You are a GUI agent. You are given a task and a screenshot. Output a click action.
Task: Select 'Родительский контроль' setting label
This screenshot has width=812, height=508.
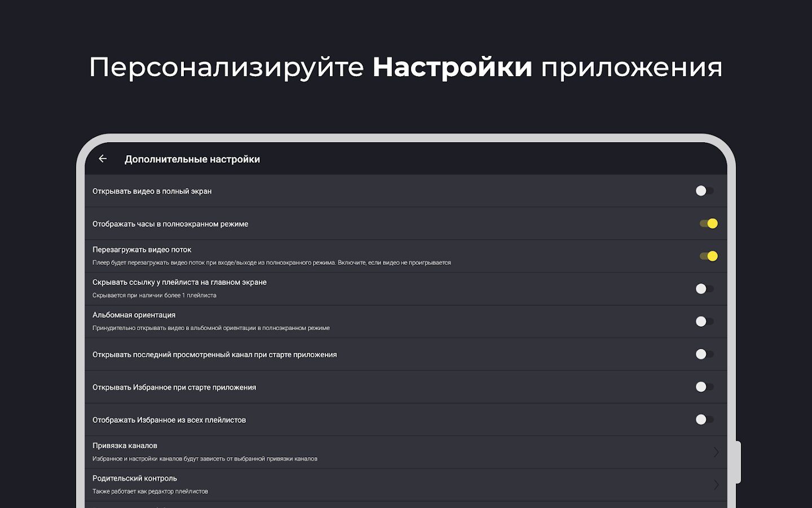click(135, 479)
